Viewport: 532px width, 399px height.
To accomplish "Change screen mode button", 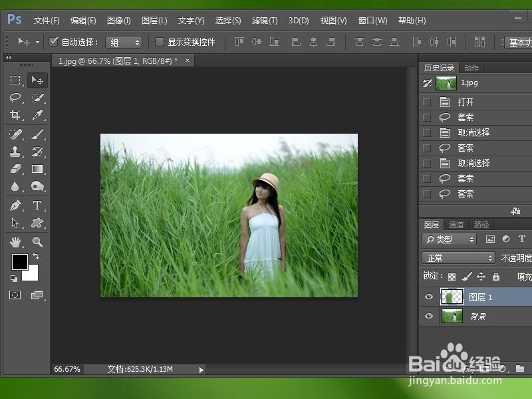I will (37, 295).
